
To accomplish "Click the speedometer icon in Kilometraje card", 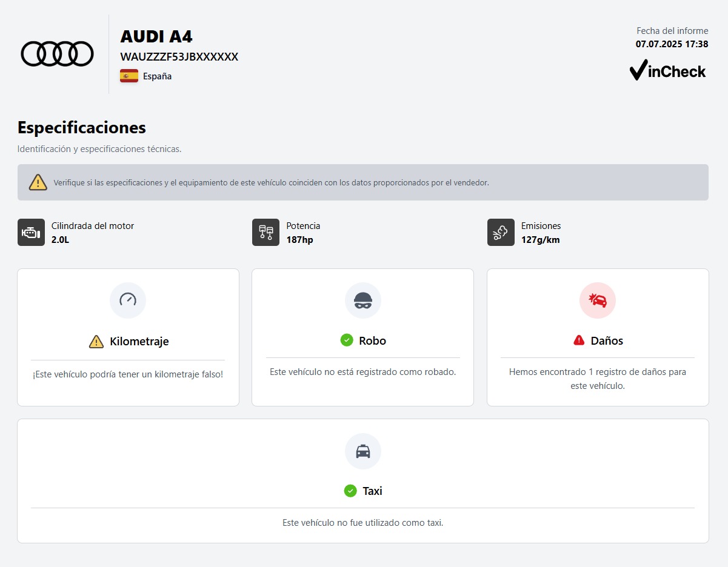I will tap(128, 300).
